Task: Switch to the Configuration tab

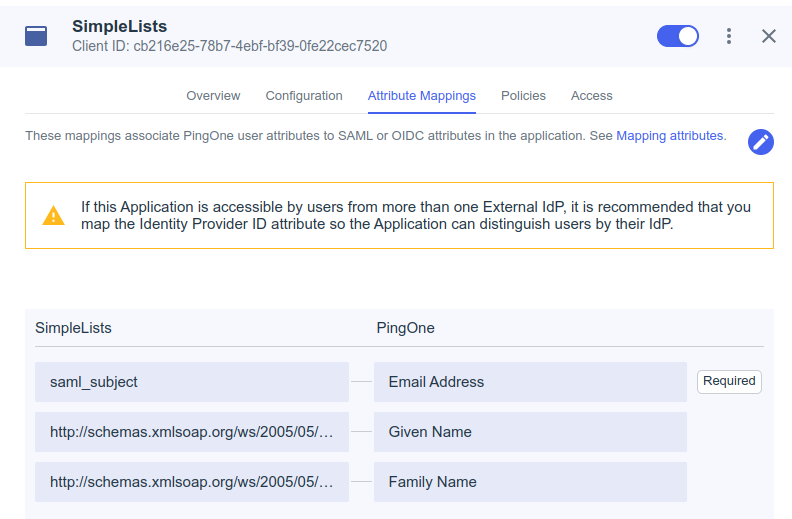Action: 304,96
